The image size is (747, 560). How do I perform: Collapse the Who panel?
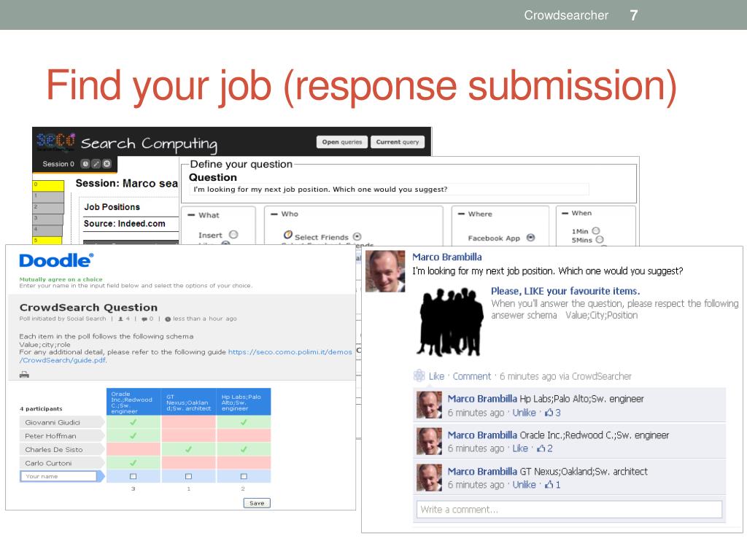click(274, 214)
